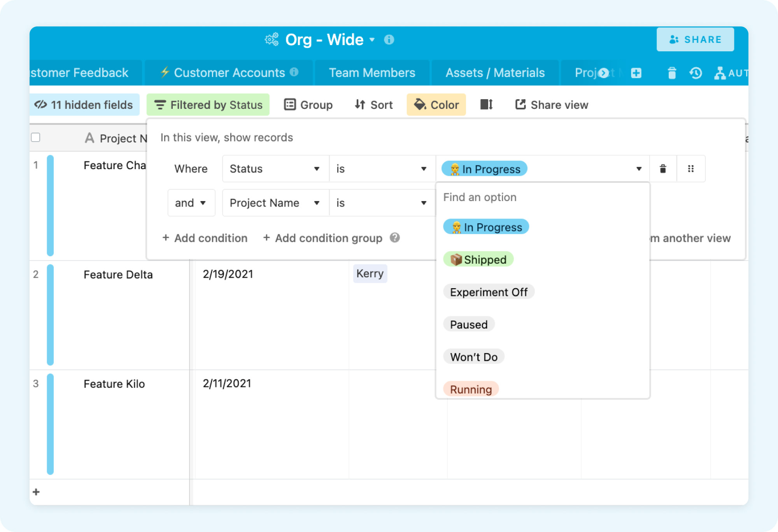The image size is (778, 532).
Task: View snapshot history
Action: pyautogui.click(x=696, y=73)
